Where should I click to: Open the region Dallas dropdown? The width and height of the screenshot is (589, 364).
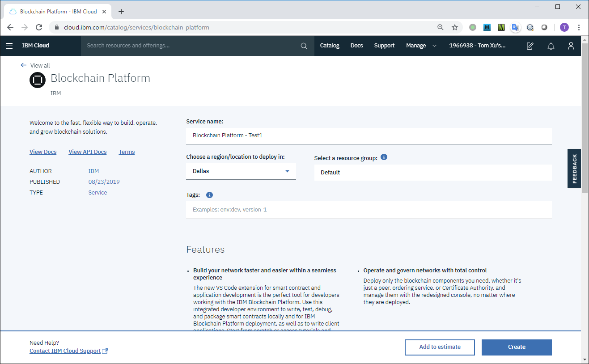pyautogui.click(x=241, y=171)
